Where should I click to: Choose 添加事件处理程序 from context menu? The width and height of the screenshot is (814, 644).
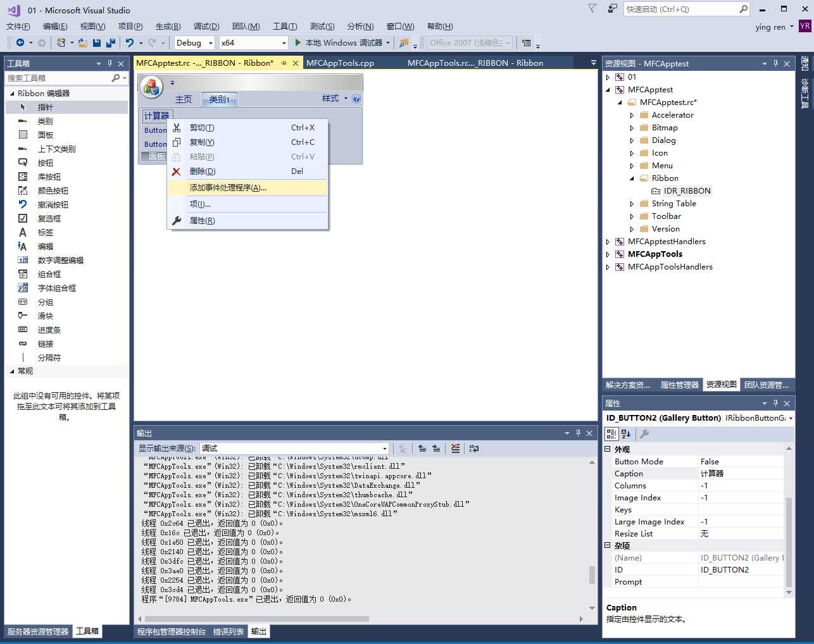point(247,187)
